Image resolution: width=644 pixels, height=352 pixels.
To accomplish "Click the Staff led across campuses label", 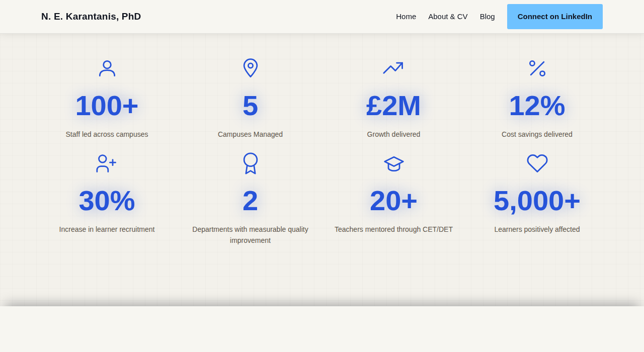I will pyautogui.click(x=107, y=134).
